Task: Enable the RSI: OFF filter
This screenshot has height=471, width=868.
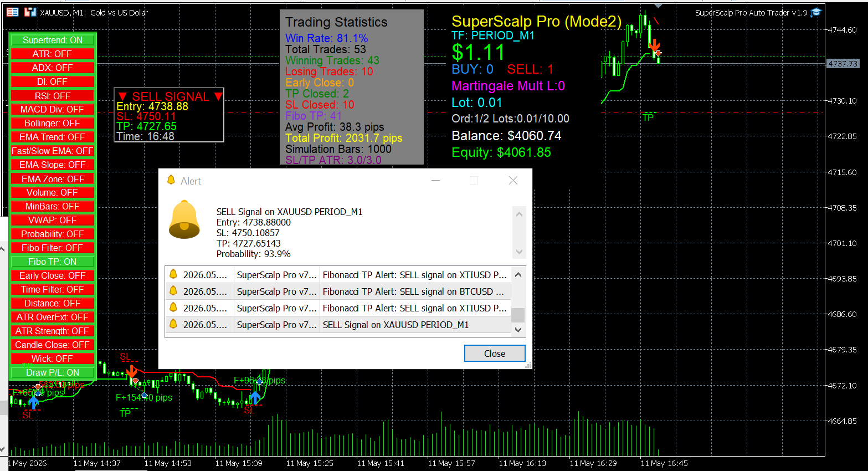Action: pyautogui.click(x=53, y=95)
